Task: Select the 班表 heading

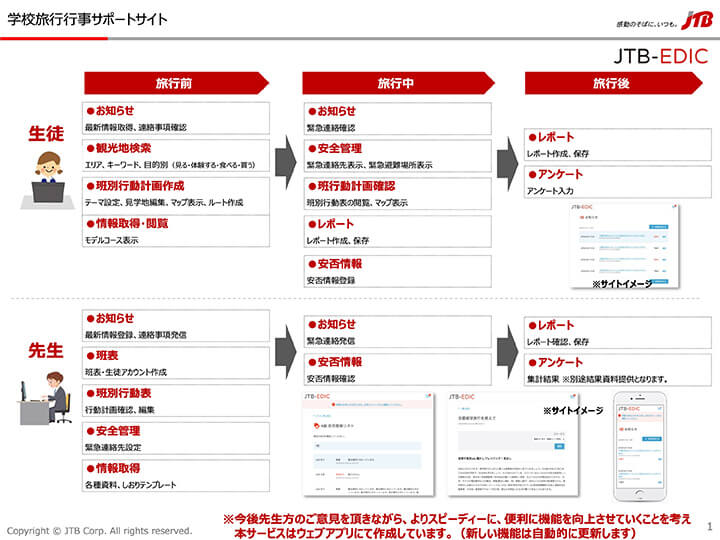Action: (x=102, y=355)
